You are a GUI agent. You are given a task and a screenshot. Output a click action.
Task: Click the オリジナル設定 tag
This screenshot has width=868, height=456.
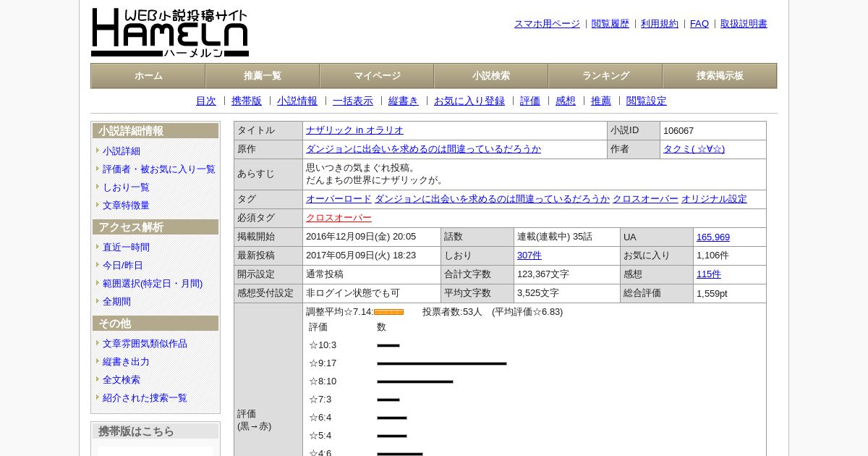coord(714,199)
